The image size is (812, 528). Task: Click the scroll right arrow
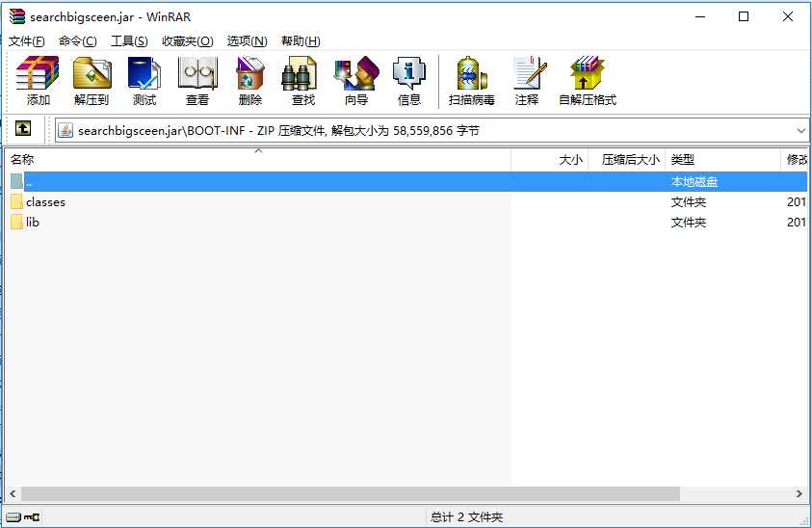pyautogui.click(x=799, y=494)
